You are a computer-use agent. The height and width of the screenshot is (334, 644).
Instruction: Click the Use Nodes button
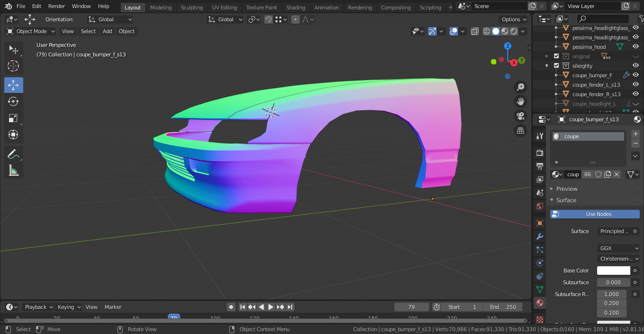[595, 214]
